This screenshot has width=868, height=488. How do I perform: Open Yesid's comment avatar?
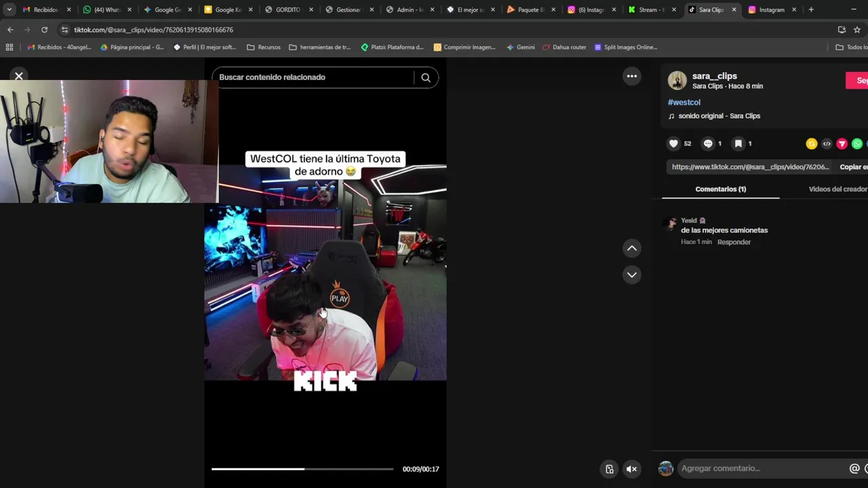(x=671, y=223)
